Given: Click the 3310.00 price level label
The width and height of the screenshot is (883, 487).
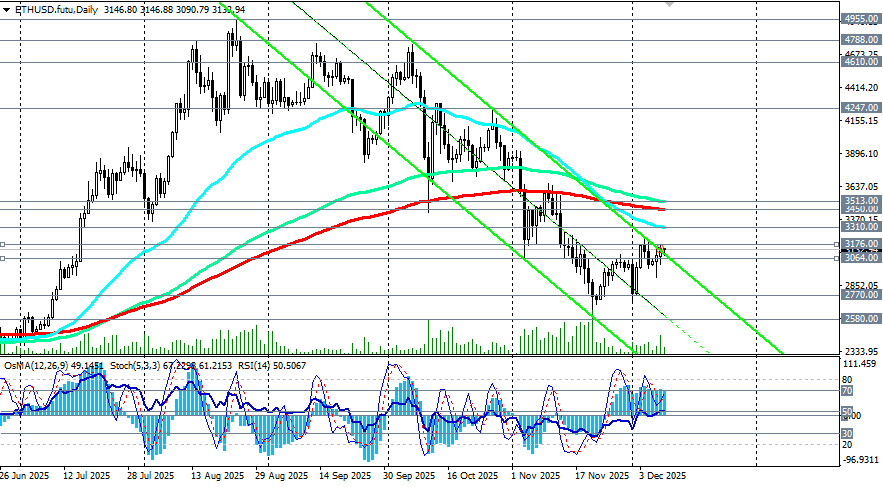Looking at the screenshot, I should click(x=861, y=227).
